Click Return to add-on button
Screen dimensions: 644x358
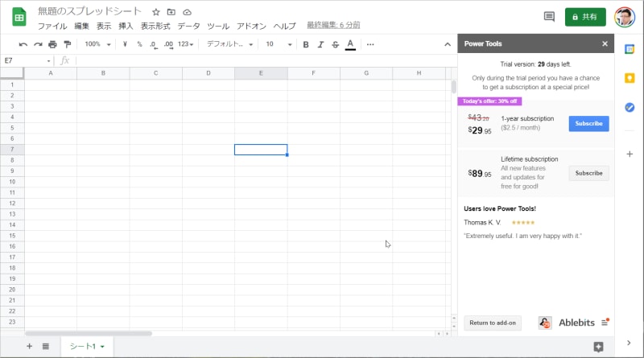tap(493, 323)
